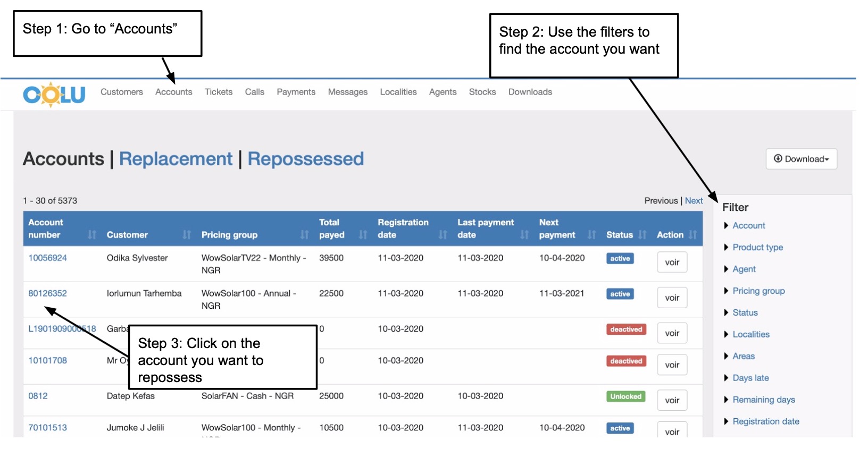This screenshot has height=457, width=868.
Task: Sort by Pricing group column icon
Action: pos(304,235)
